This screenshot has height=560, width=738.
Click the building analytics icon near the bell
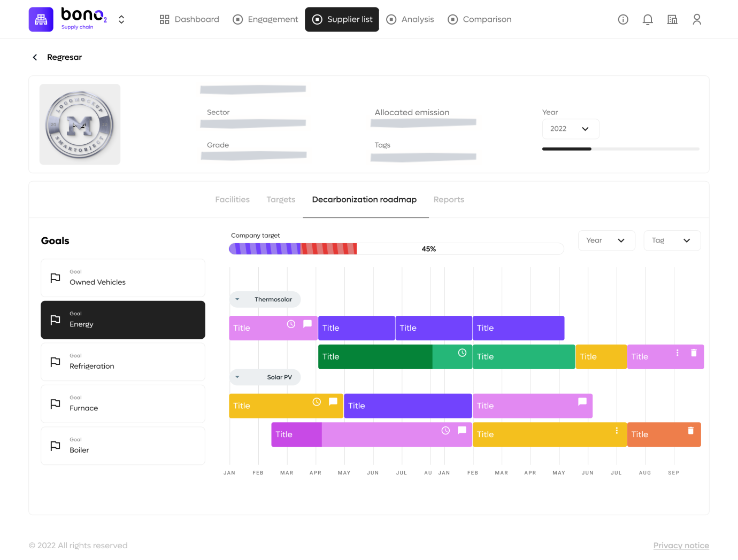[x=672, y=19]
